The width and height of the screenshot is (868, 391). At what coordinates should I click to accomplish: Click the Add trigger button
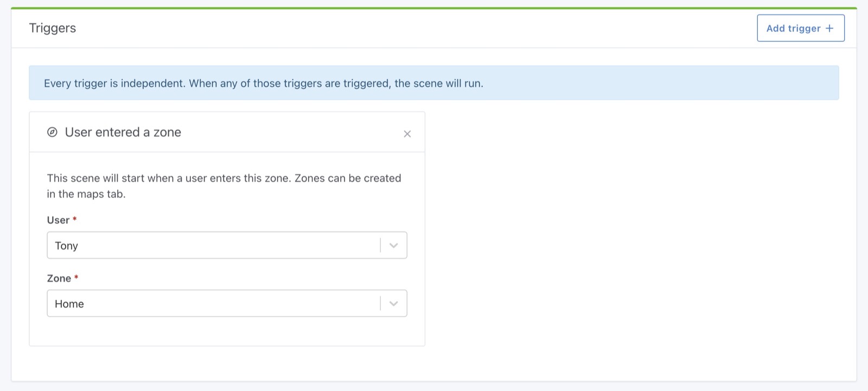(x=800, y=28)
